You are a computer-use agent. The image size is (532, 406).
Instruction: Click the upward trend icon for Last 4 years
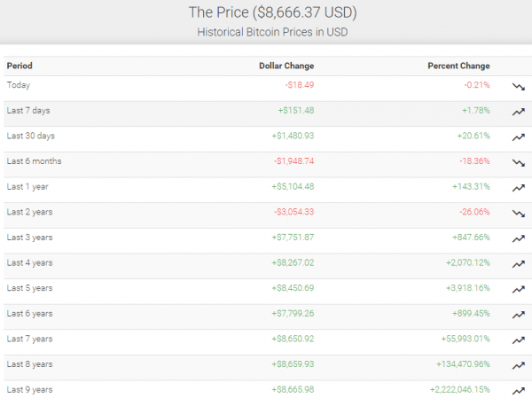(519, 264)
